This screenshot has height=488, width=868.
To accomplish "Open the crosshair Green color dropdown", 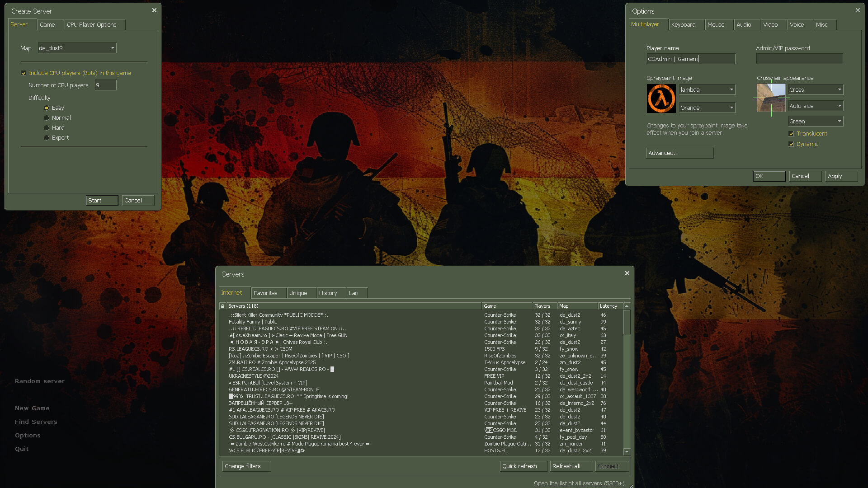I will click(x=816, y=121).
